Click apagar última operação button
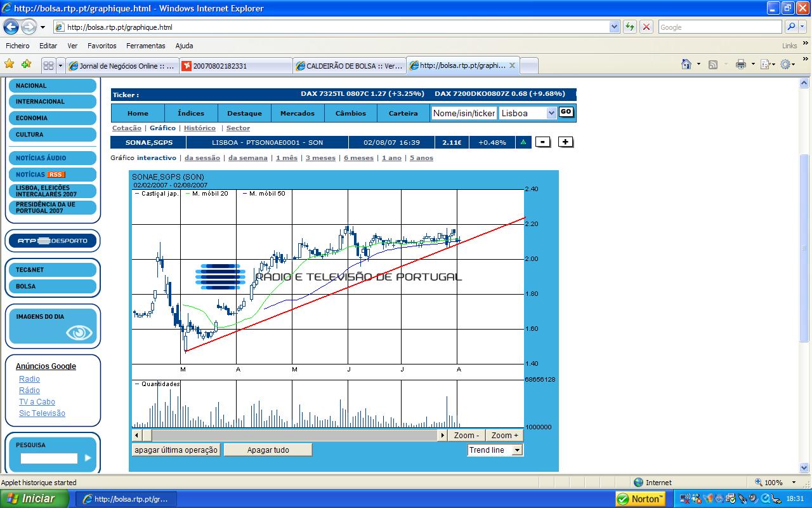The height and width of the screenshot is (508, 812). [x=176, y=450]
